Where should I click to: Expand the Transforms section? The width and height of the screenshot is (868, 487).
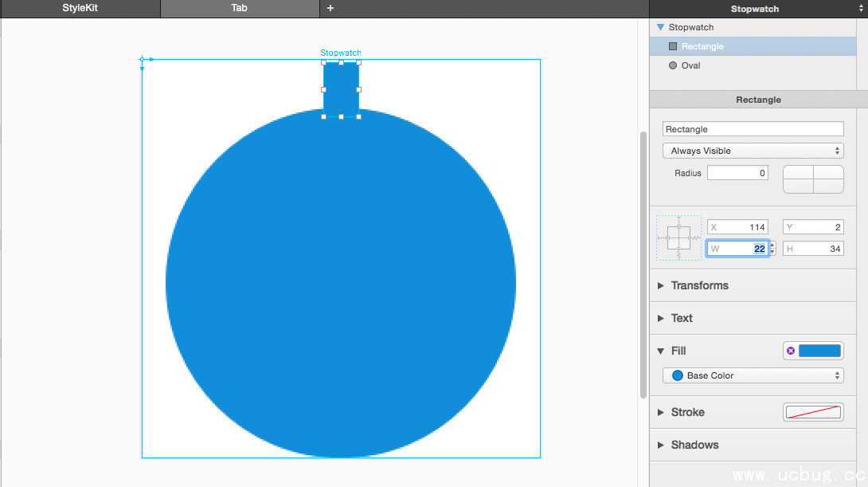tap(660, 286)
